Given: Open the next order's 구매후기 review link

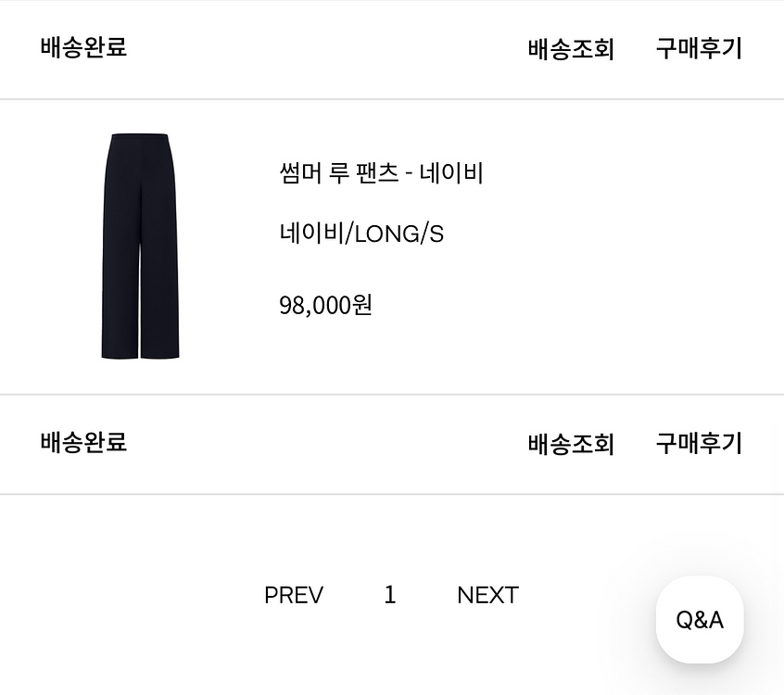Looking at the screenshot, I should 699,444.
